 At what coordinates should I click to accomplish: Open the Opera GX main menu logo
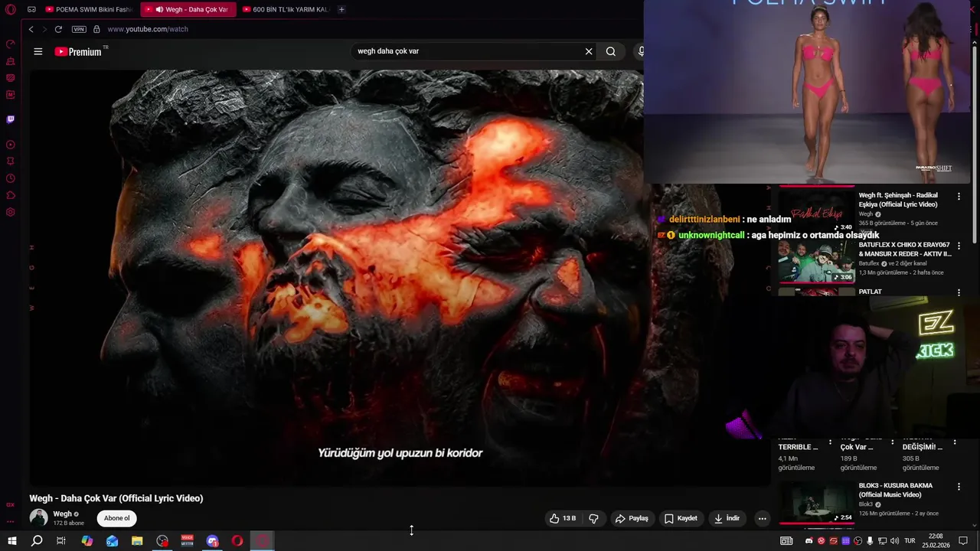[11, 10]
